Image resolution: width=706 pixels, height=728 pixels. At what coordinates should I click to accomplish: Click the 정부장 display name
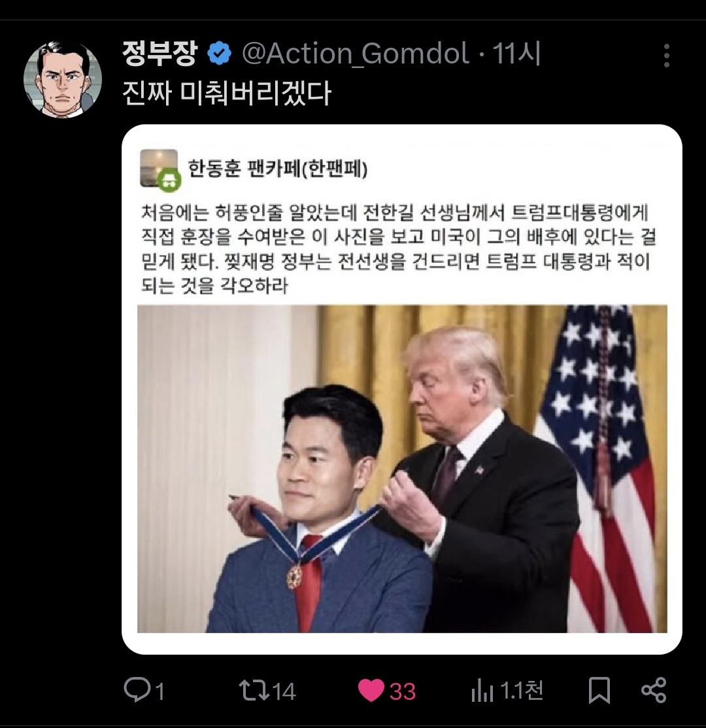[160, 54]
